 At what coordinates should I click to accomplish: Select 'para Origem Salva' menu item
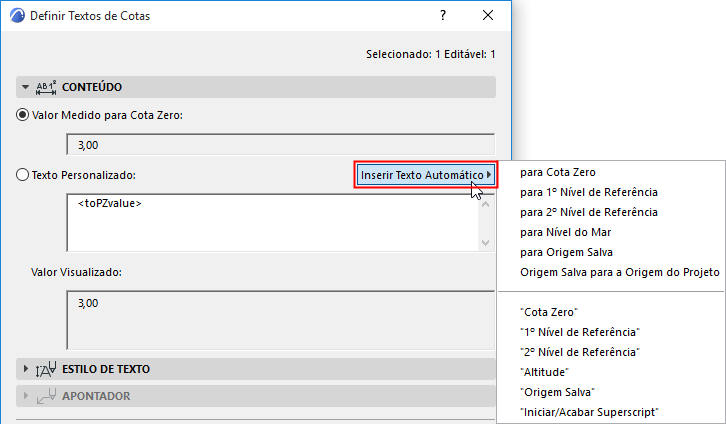point(566,252)
